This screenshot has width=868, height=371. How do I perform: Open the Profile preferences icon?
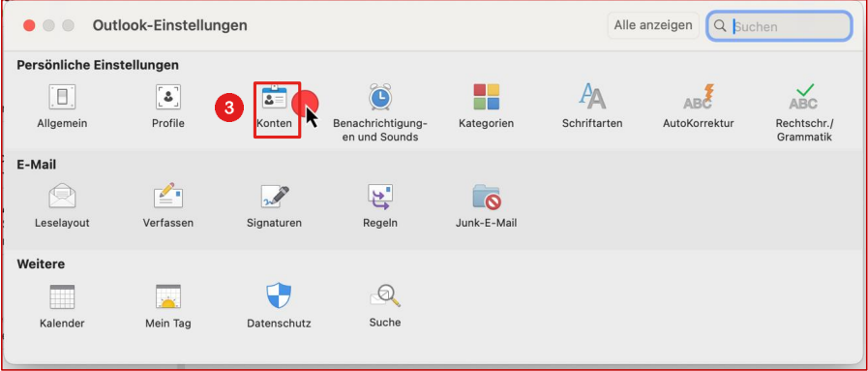168,98
